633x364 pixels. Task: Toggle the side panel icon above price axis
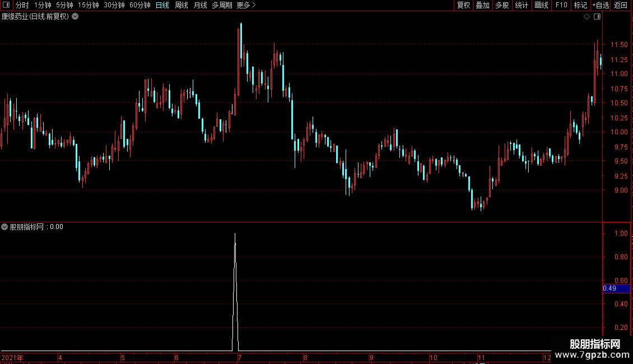[x=597, y=17]
